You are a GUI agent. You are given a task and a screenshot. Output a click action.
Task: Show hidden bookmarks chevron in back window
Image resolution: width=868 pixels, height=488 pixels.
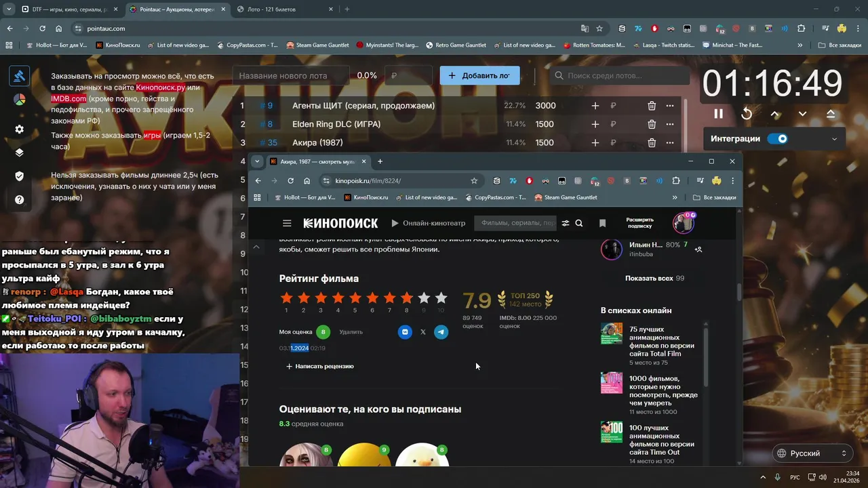point(800,45)
